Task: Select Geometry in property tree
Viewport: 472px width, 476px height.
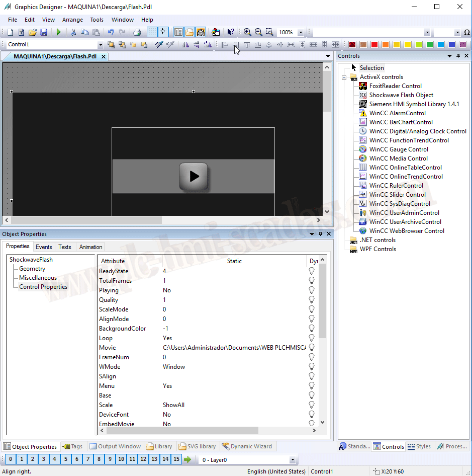Action: pos(32,269)
